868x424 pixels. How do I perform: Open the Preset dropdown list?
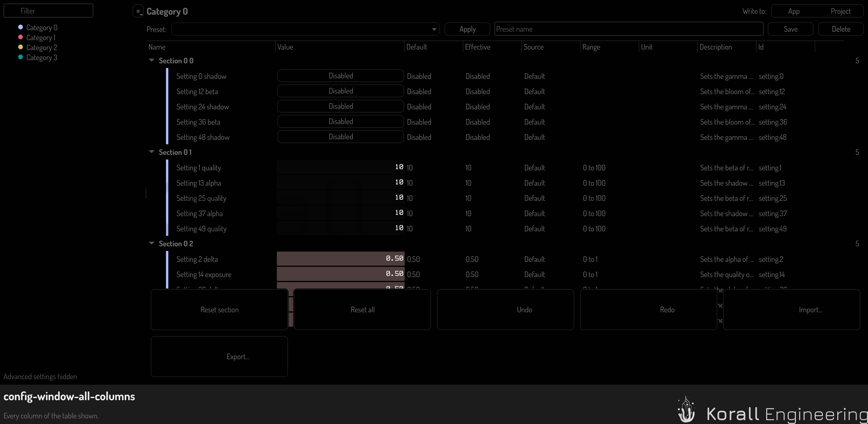click(305, 29)
